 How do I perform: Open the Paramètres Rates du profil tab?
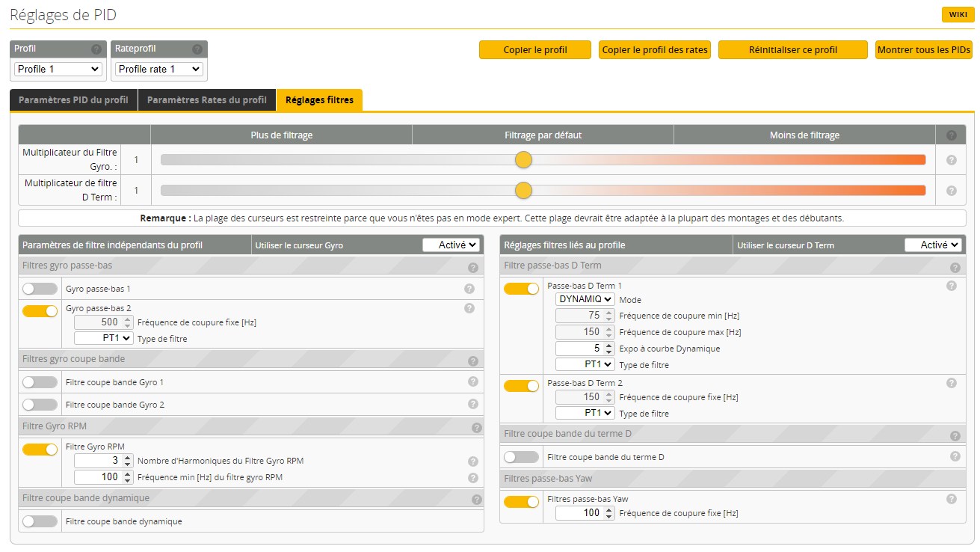[x=207, y=100]
